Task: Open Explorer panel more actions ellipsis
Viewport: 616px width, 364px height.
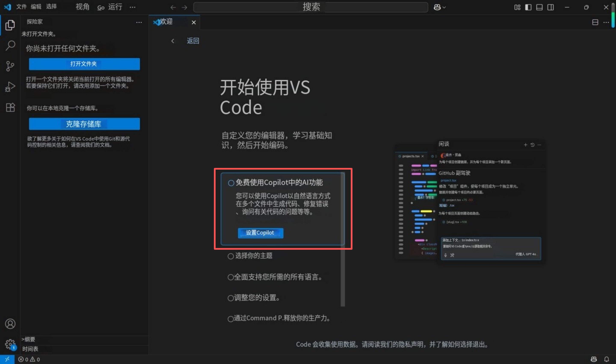Action: 139,22
